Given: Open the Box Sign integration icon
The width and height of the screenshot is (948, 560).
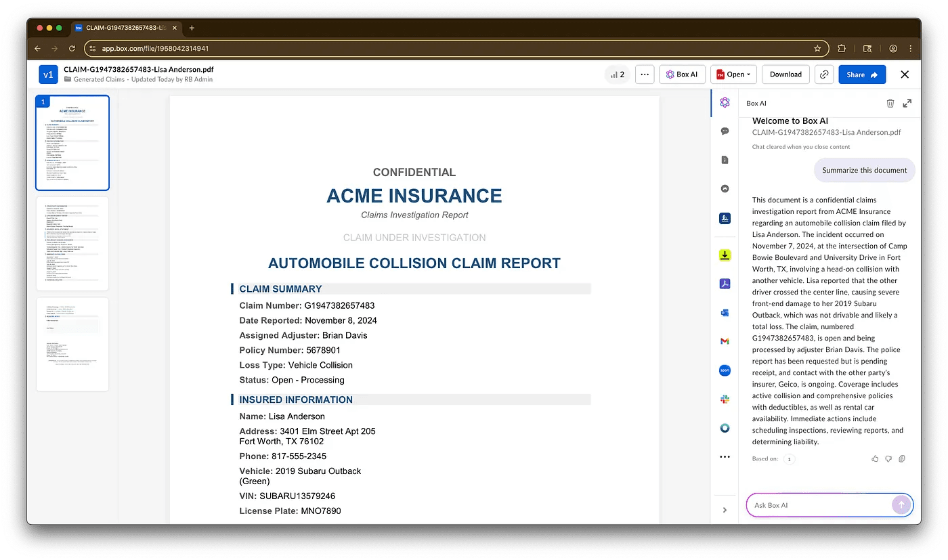Looking at the screenshot, I should (725, 218).
